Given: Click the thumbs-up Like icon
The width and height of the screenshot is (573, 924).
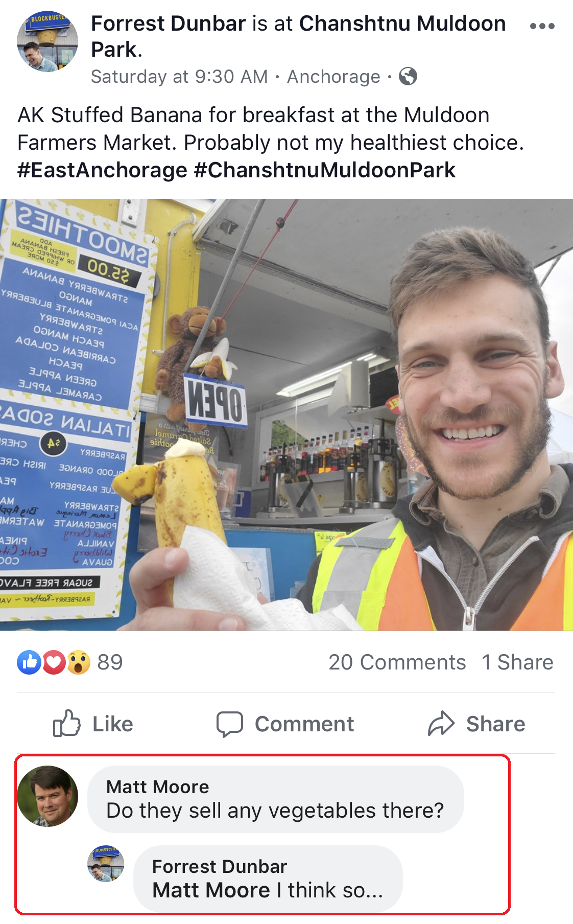Looking at the screenshot, I should pyautogui.click(x=67, y=723).
